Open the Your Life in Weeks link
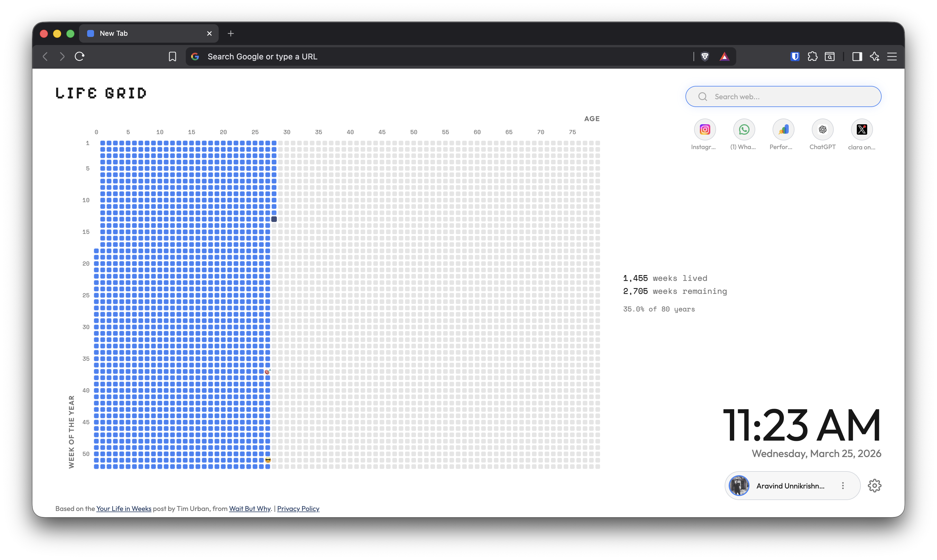The image size is (937, 560). [x=123, y=509]
